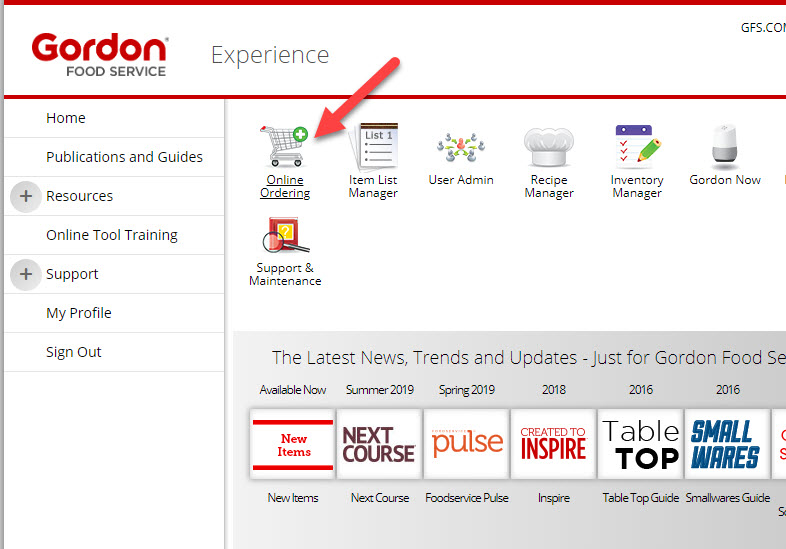
Task: Click the 'Smallwares Guide' caption text
Action: [728, 498]
